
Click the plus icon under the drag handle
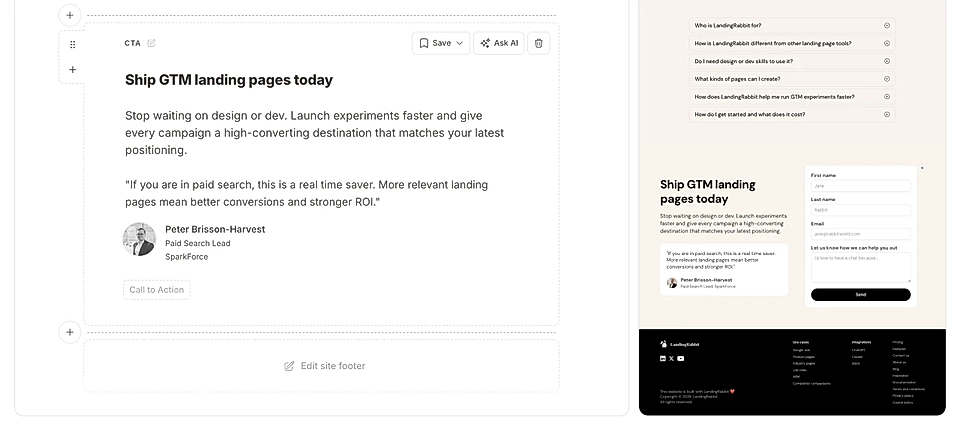point(72,70)
